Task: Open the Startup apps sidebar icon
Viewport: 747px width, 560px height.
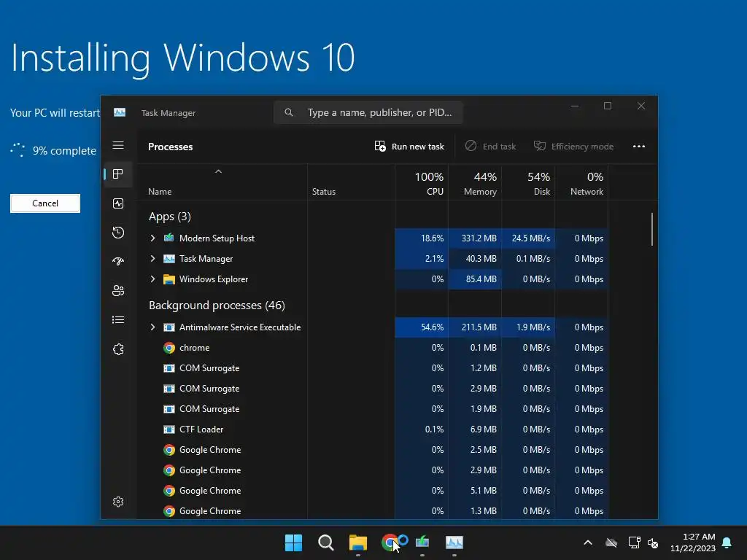Action: 118,261
